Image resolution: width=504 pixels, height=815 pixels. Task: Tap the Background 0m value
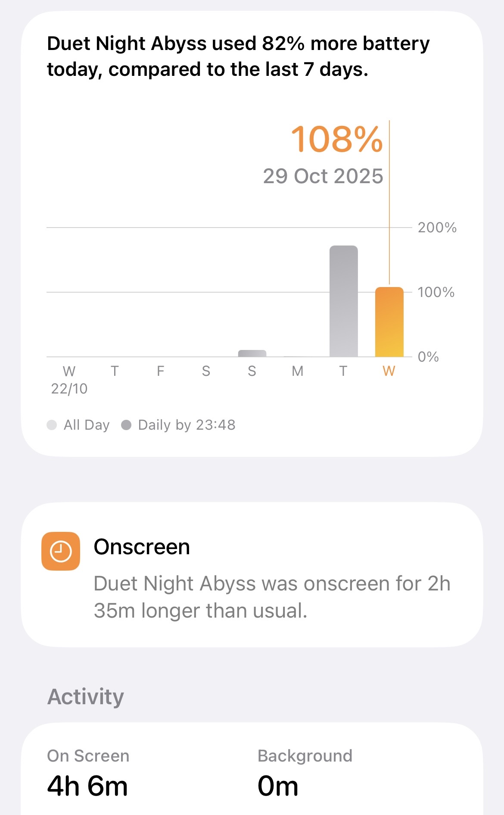pos(278,786)
